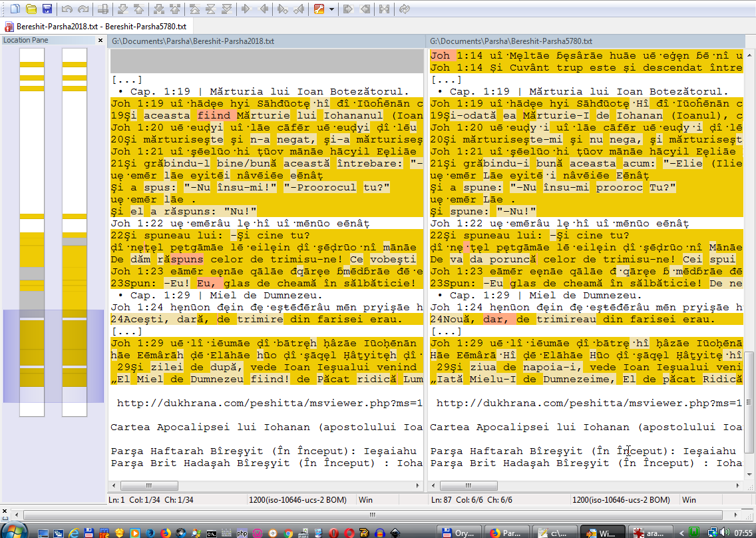Click the left pane path header Bereshit-Parsha2018.txt

193,41
